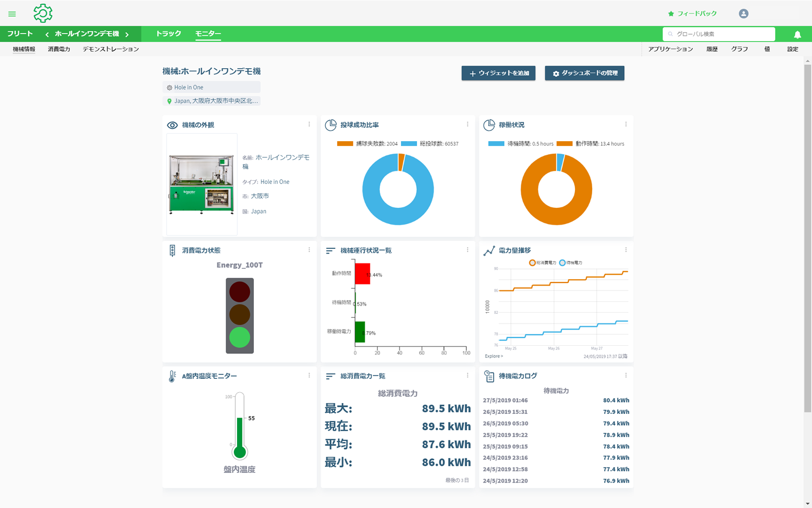Click the traffic light icon beside 消費電力状態
Image resolution: width=812 pixels, height=508 pixels.
pos(172,250)
